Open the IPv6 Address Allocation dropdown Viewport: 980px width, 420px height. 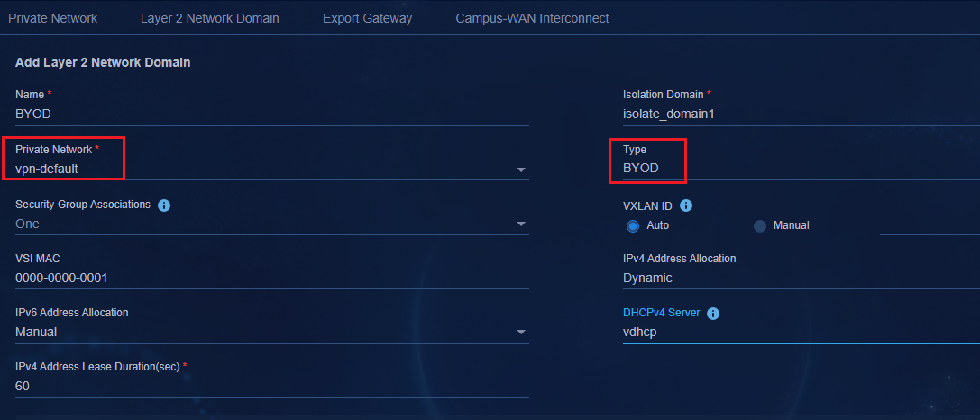[x=521, y=333]
